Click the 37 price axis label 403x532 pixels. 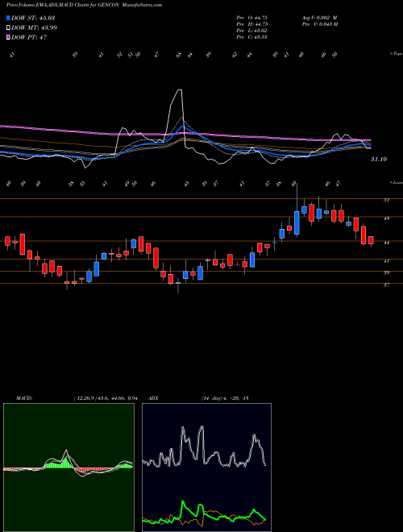pyautogui.click(x=386, y=285)
